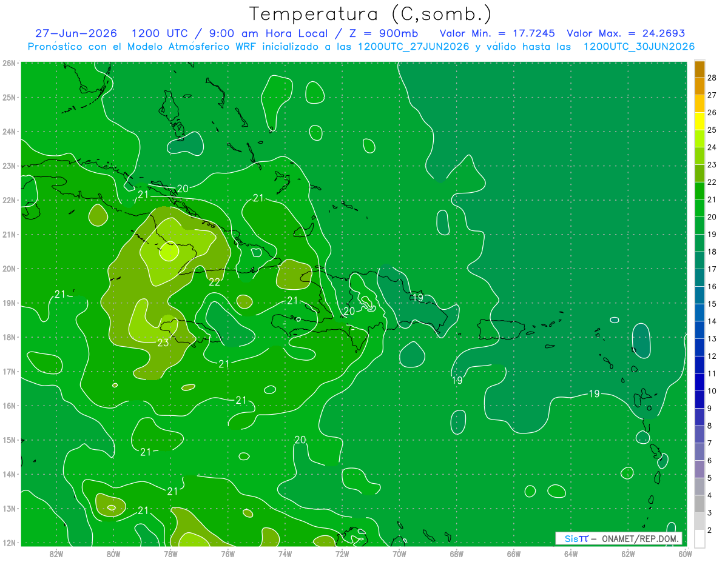Pick the yellow color bar segment between 25 and 26
Screen dimensions: 728x562
(699, 121)
